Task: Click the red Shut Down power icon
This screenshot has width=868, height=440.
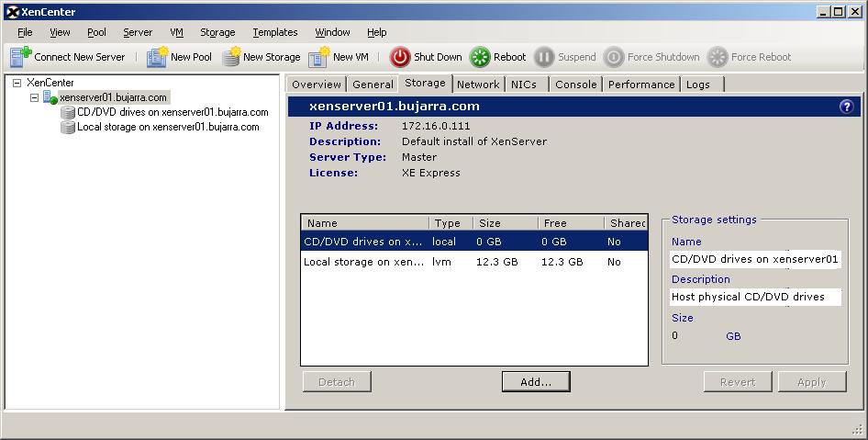Action: coord(400,57)
